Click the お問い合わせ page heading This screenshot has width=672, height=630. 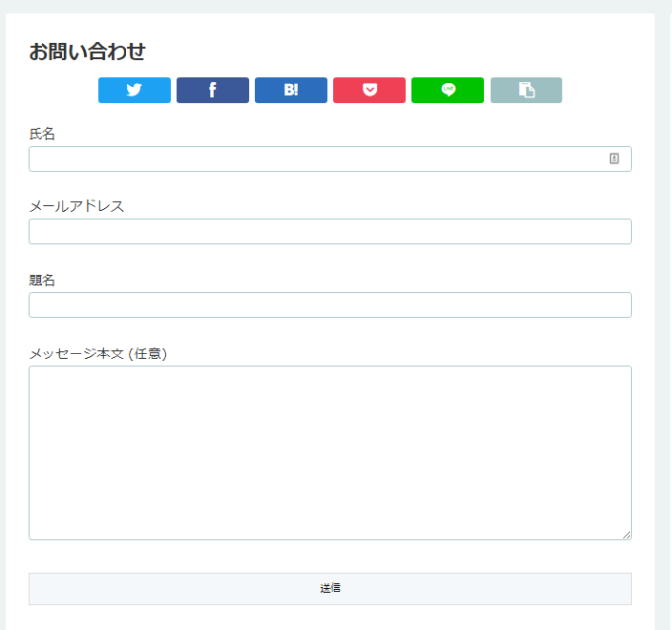click(87, 51)
